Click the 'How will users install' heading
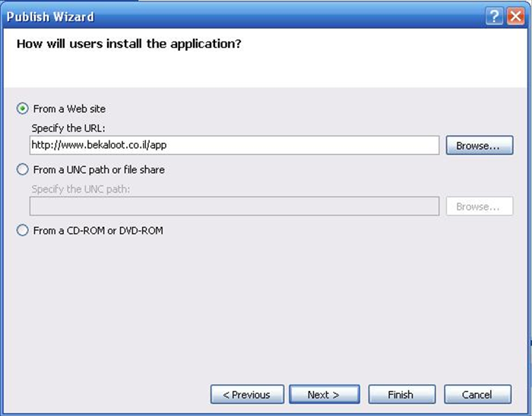 pyautogui.click(x=129, y=44)
